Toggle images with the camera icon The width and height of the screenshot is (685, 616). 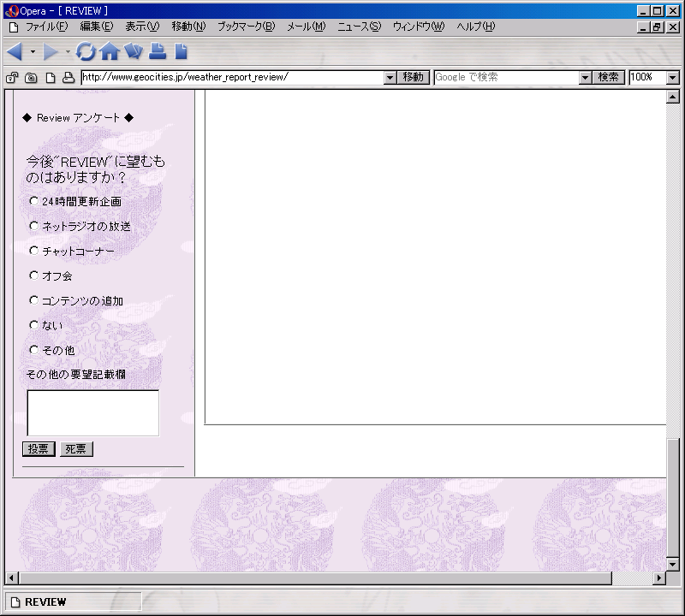point(31,78)
